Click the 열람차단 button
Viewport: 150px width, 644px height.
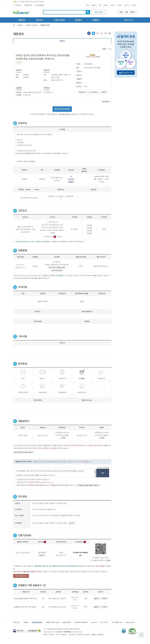(103, 92)
